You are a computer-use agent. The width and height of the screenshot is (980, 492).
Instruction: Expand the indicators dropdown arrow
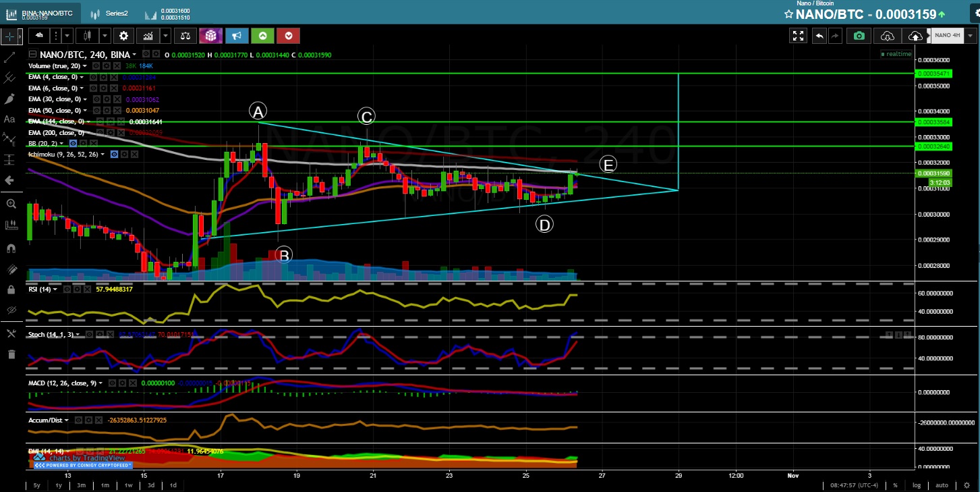[x=164, y=36]
